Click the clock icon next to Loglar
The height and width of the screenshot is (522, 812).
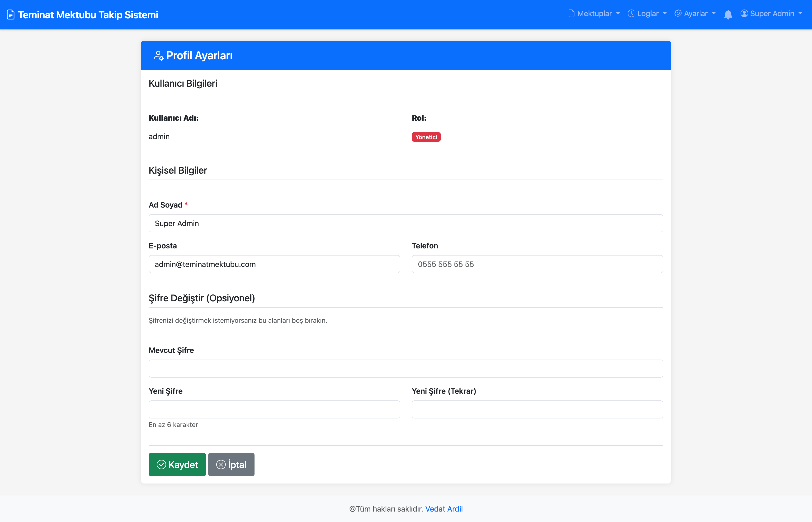tap(631, 14)
